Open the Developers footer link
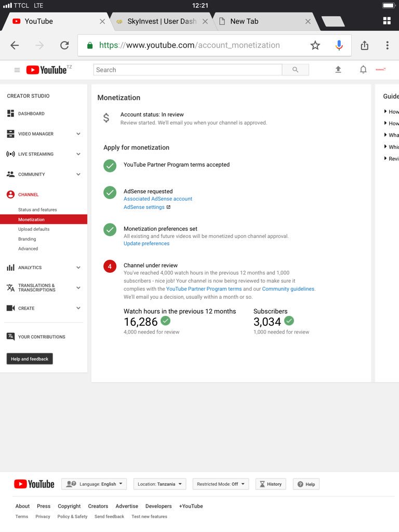This screenshot has height=532, width=399. tap(158, 506)
